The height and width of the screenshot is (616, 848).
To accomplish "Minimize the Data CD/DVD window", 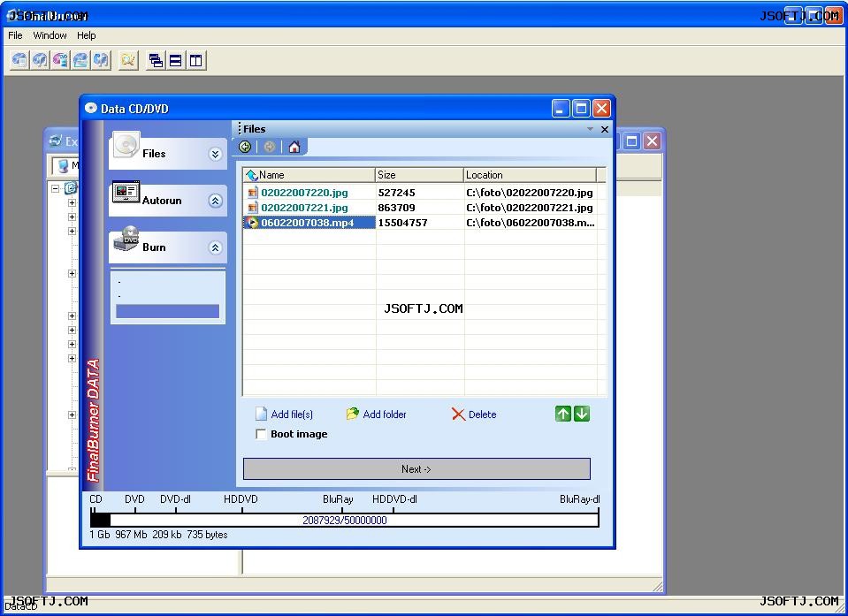I will (561, 109).
